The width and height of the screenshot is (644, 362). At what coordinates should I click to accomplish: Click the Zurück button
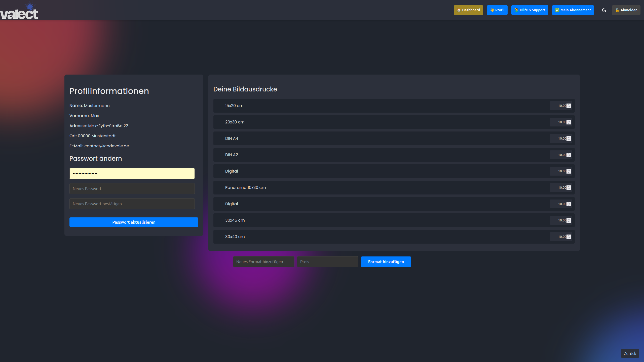click(x=630, y=353)
